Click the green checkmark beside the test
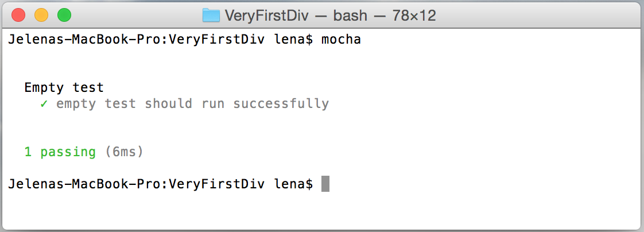The image size is (644, 232). pyautogui.click(x=44, y=103)
